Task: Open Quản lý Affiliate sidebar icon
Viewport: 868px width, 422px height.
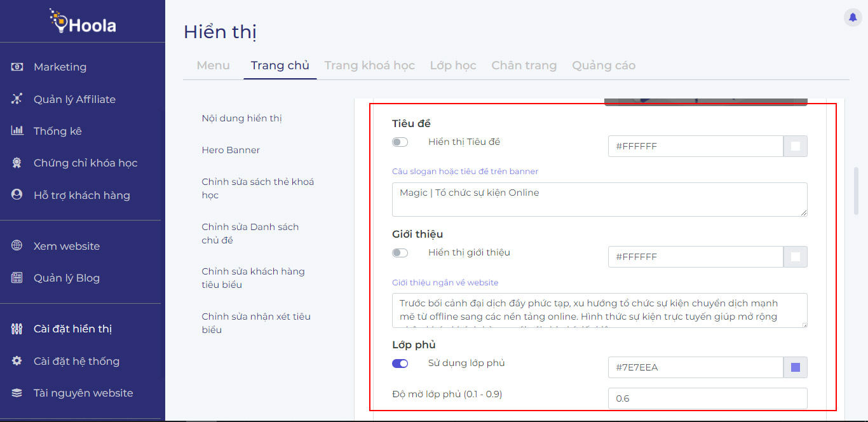Action: [17, 99]
